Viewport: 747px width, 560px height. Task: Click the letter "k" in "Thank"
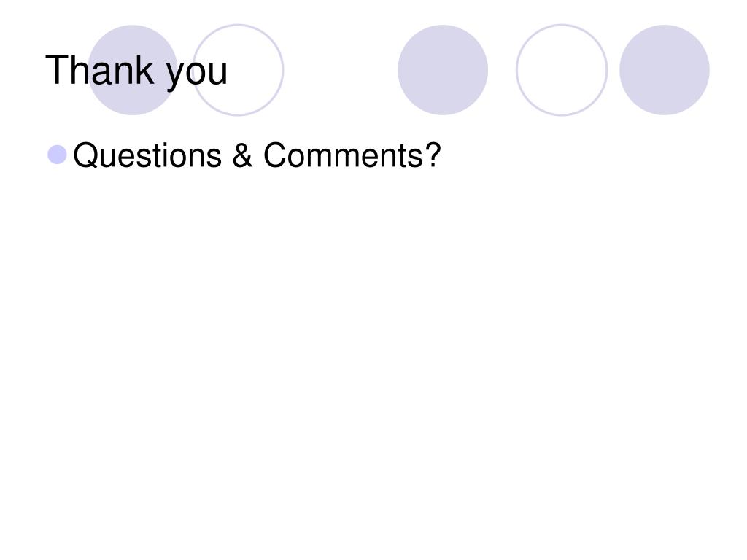pyautogui.click(x=146, y=69)
